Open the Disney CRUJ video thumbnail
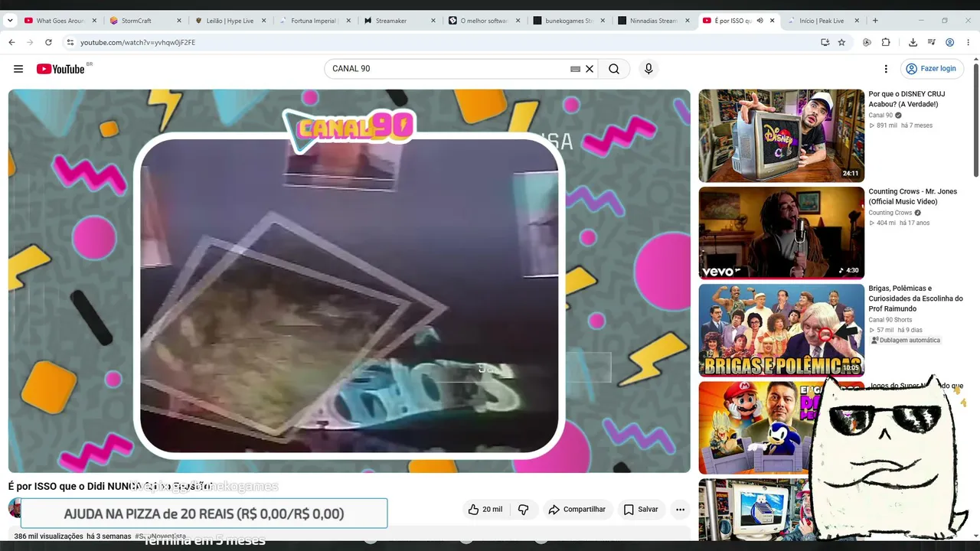980x551 pixels. (x=781, y=135)
